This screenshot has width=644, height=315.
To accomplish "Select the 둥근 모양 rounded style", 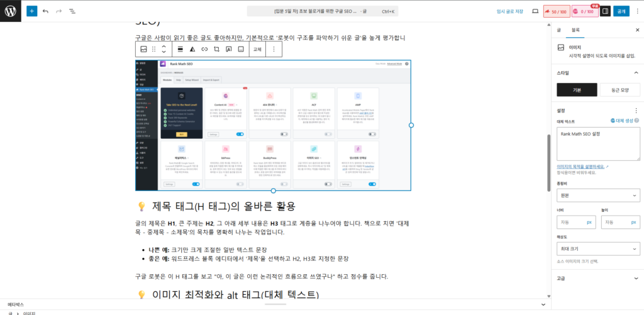I will (x=619, y=90).
